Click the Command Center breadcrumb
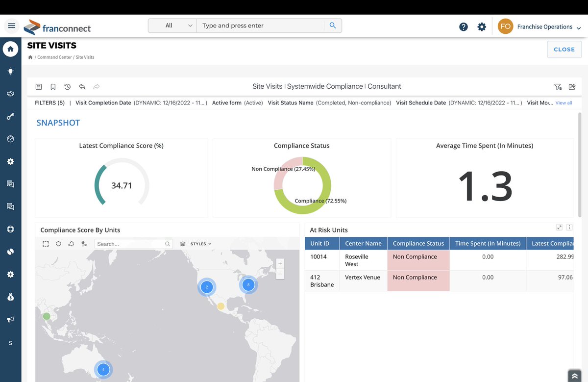This screenshot has height=382, width=588. 55,57
